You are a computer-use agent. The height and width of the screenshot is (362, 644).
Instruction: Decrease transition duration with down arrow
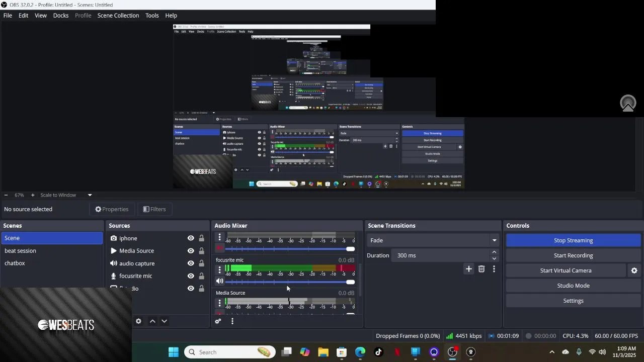coord(494,258)
